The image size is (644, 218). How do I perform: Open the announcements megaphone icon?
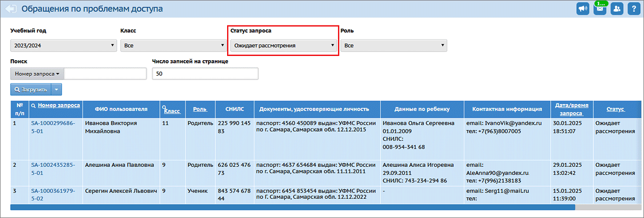click(584, 9)
